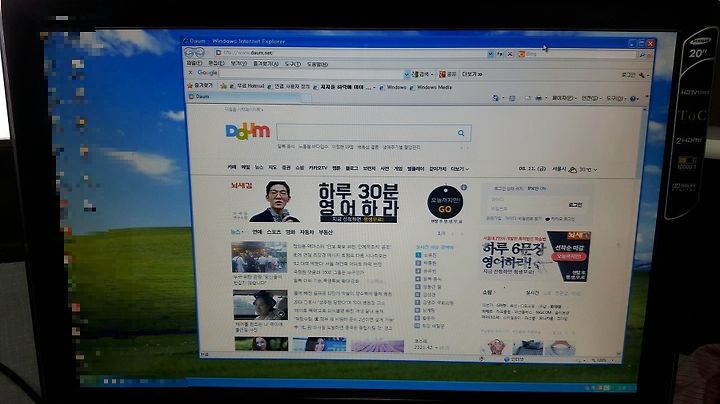Click the red handbag shopping thumbnail

pos(496,348)
